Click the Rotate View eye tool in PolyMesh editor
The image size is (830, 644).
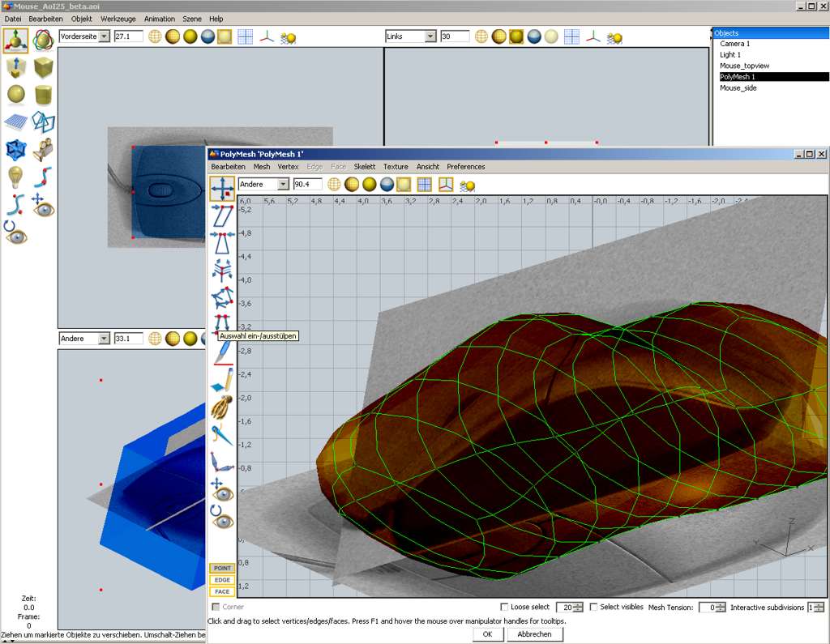click(x=222, y=517)
